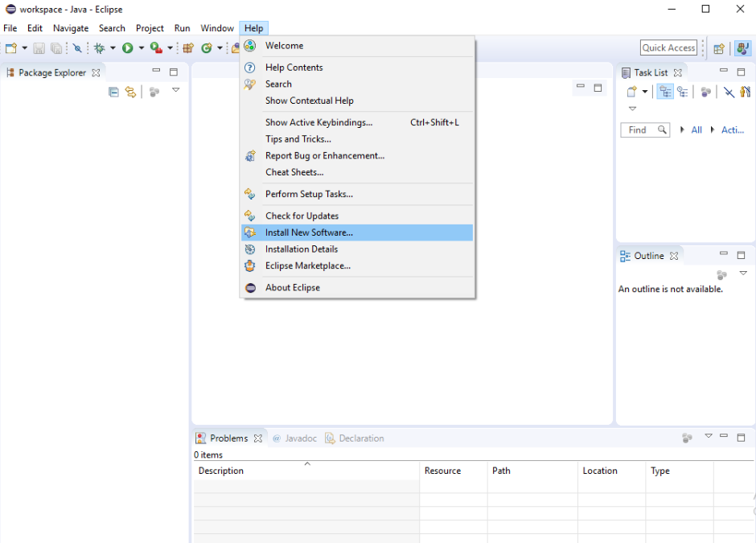
Task: Open the Run configurations dropdown arrow
Action: tap(142, 47)
